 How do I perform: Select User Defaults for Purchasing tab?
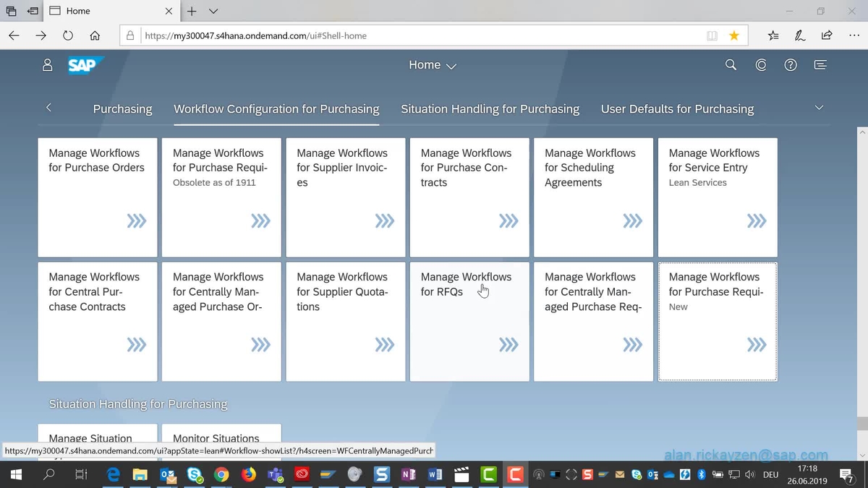pos(677,109)
